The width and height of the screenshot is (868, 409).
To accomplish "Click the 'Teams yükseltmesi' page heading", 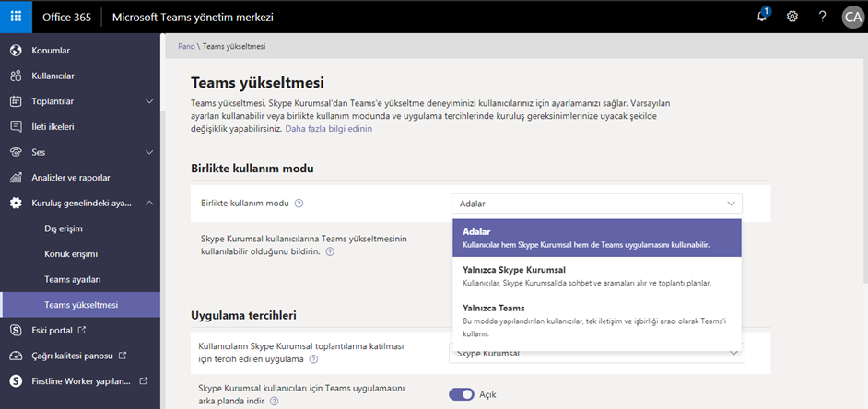I will pos(257,83).
